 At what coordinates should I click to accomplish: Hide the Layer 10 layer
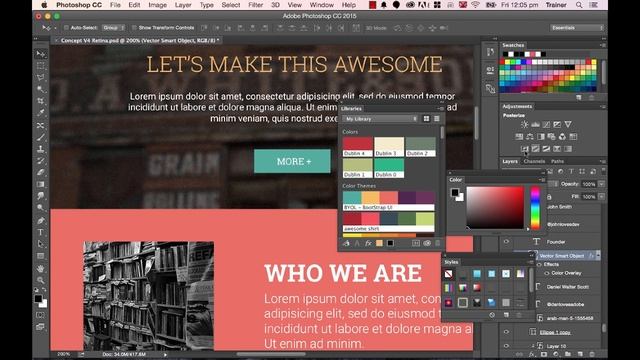(x=507, y=346)
